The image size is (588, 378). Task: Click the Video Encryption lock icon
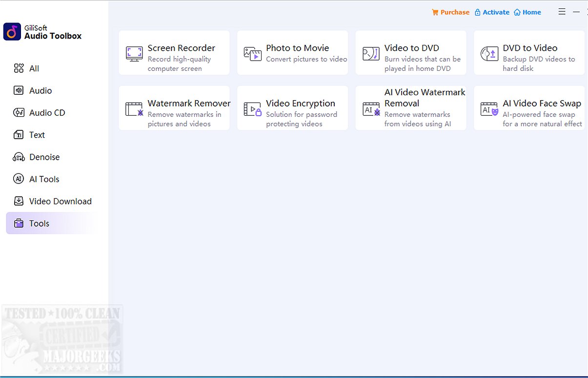pos(253,108)
